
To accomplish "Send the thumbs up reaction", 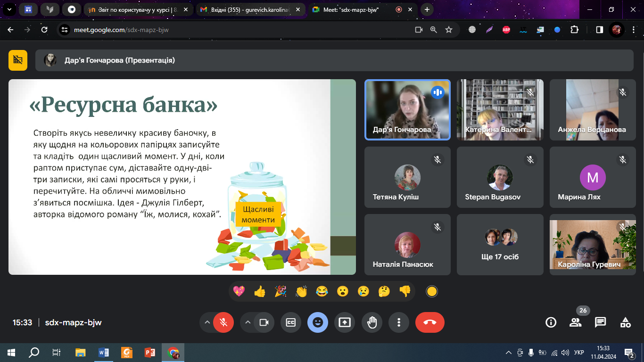I will [x=260, y=292].
